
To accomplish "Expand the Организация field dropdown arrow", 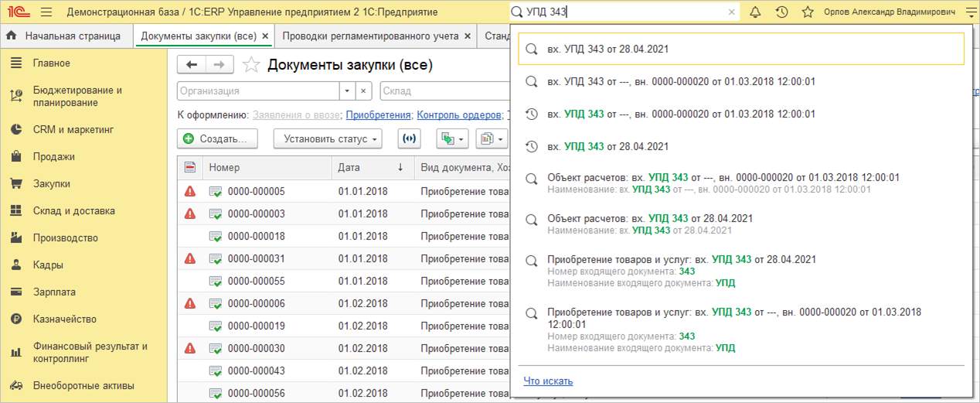I will [x=347, y=91].
